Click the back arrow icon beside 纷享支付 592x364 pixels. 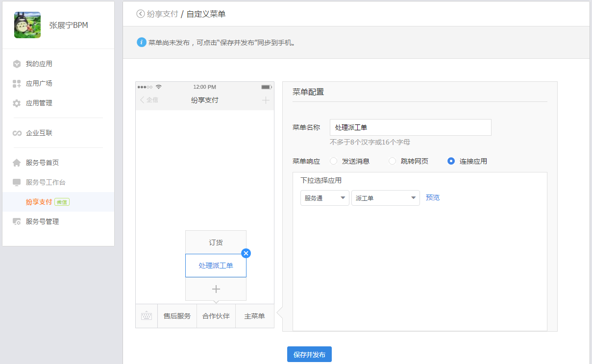click(x=141, y=14)
